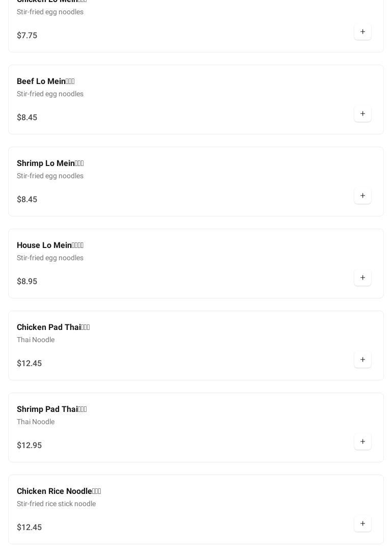392x554 pixels.
Task: Click the price under Shrimp Lo Mein
Action: tap(27, 199)
